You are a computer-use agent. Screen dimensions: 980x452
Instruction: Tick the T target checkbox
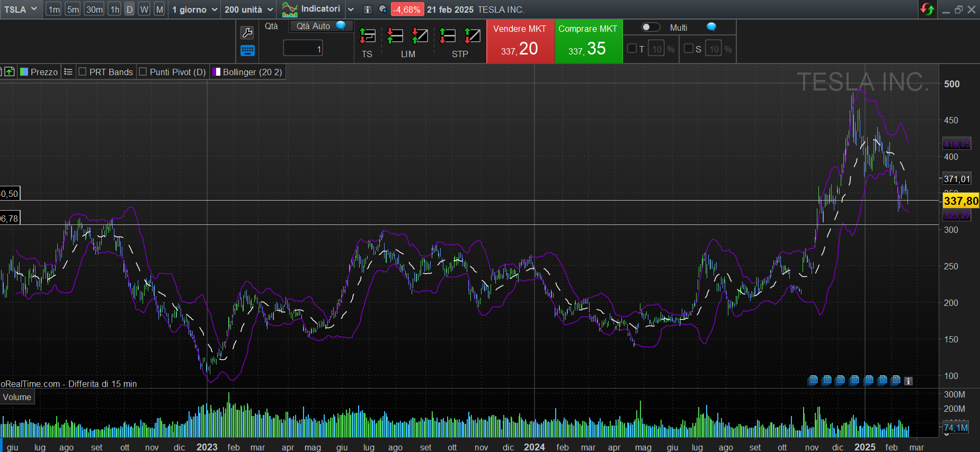tap(632, 49)
